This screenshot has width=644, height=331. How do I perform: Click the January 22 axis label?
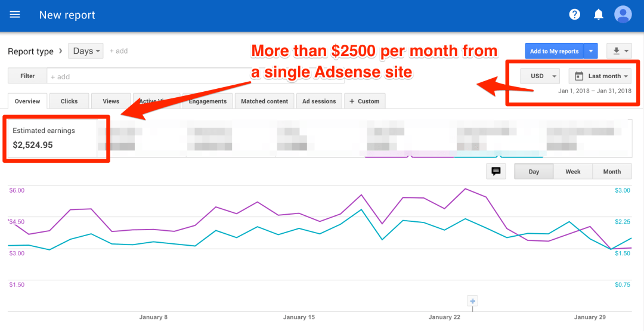click(x=444, y=317)
